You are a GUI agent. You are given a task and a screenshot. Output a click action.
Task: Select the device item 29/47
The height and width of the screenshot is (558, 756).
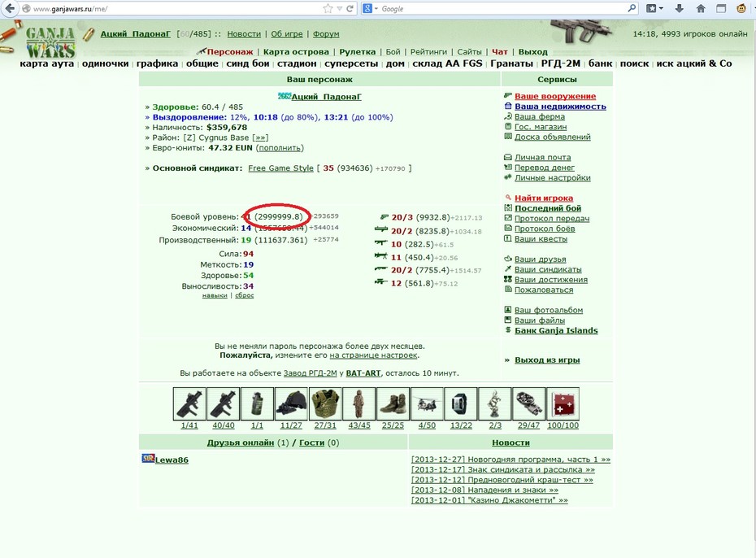[x=528, y=403]
